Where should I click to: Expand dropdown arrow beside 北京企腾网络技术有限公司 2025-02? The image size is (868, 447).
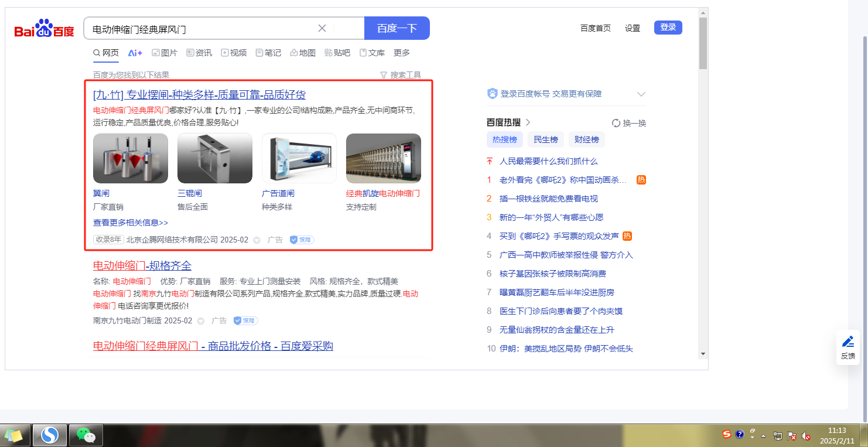[x=257, y=240]
